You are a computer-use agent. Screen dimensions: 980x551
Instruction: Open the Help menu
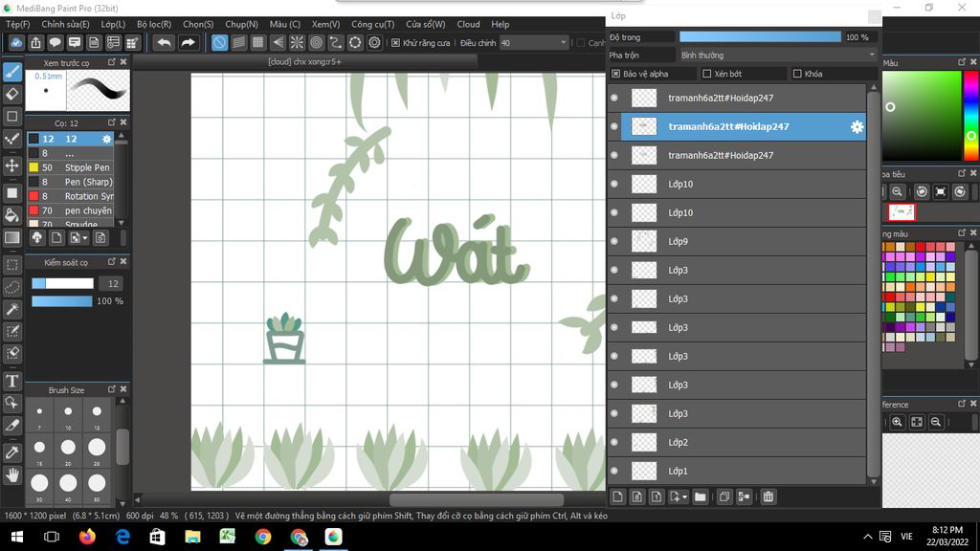click(x=500, y=24)
